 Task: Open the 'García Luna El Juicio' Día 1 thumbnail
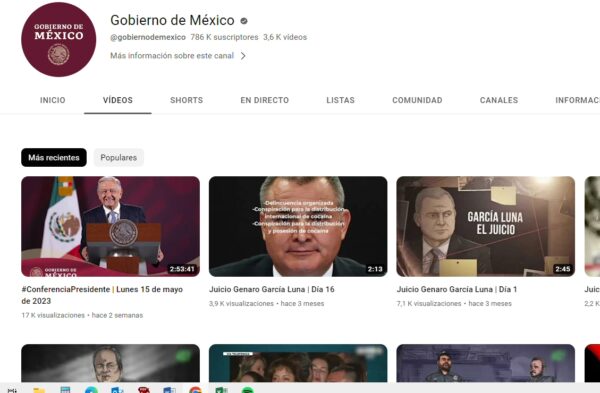point(486,227)
